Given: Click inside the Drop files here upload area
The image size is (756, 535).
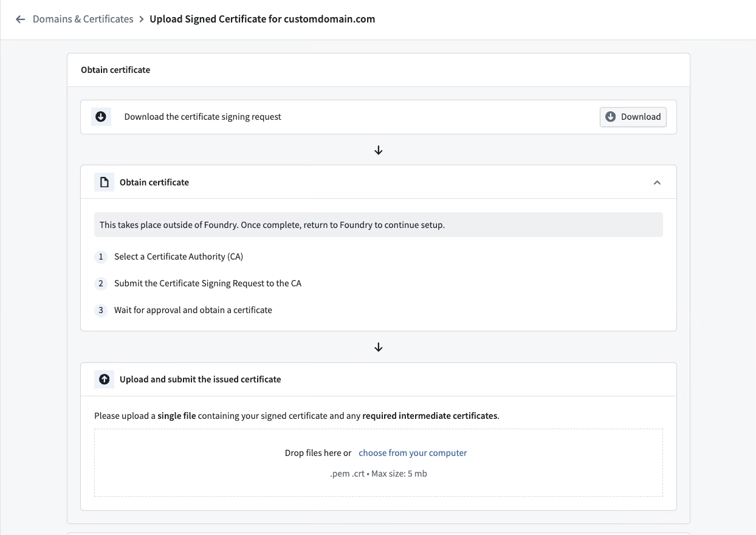Looking at the screenshot, I should pos(378,462).
